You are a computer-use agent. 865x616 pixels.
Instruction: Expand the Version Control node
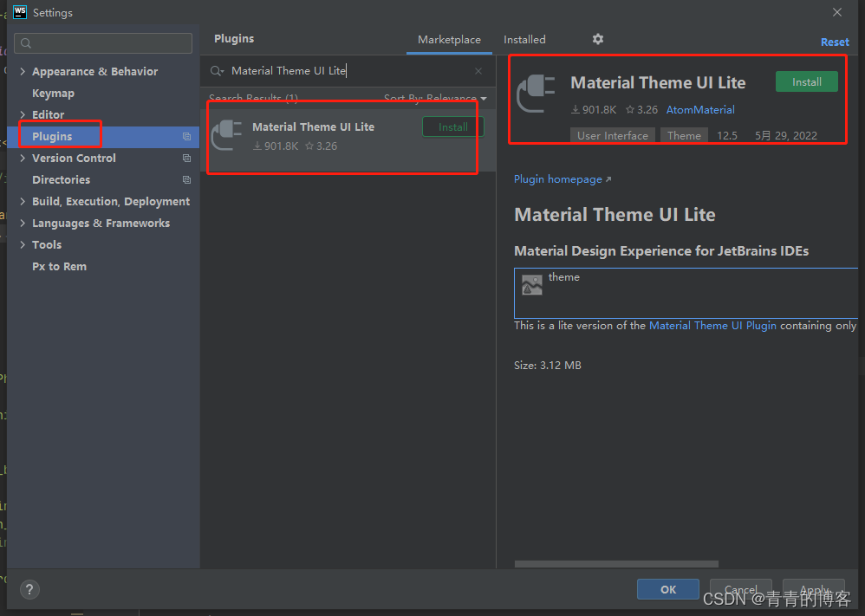pos(23,159)
